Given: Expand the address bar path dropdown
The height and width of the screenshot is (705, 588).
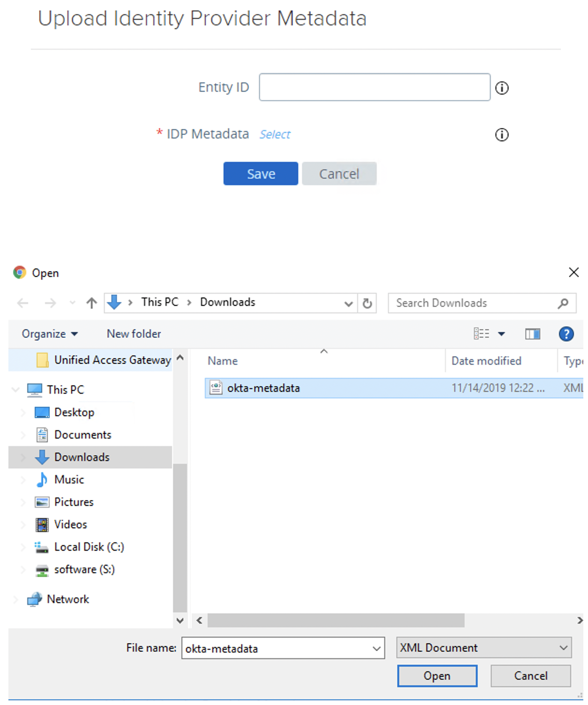Looking at the screenshot, I should click(348, 303).
